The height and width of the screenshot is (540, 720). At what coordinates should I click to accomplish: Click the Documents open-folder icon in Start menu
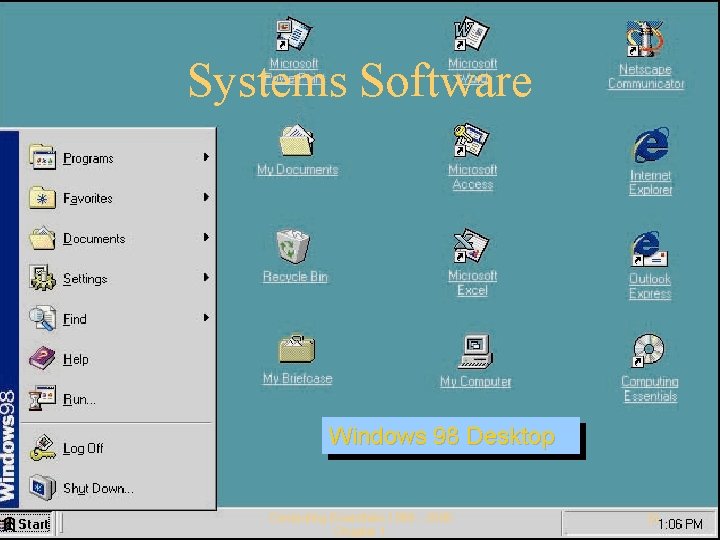42,238
